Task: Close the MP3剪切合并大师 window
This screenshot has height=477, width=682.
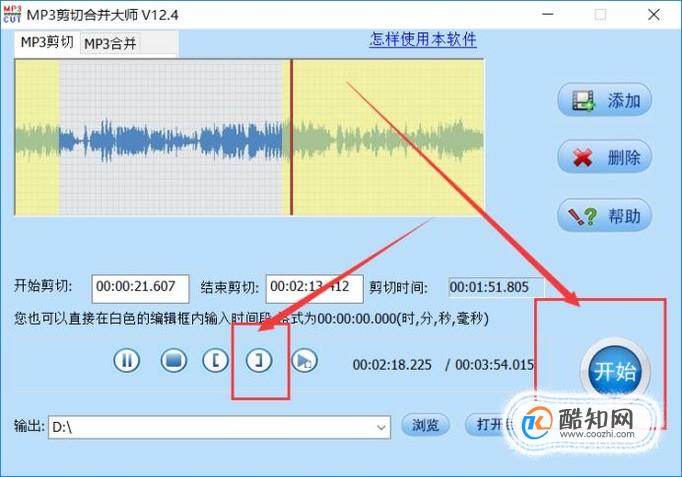Action: pos(654,14)
